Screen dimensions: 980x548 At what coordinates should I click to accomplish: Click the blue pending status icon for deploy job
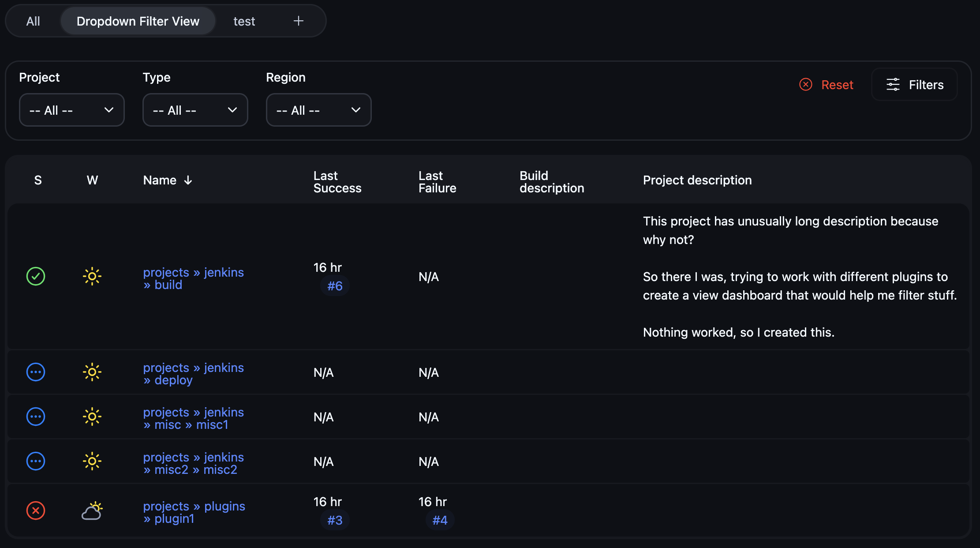(x=36, y=372)
